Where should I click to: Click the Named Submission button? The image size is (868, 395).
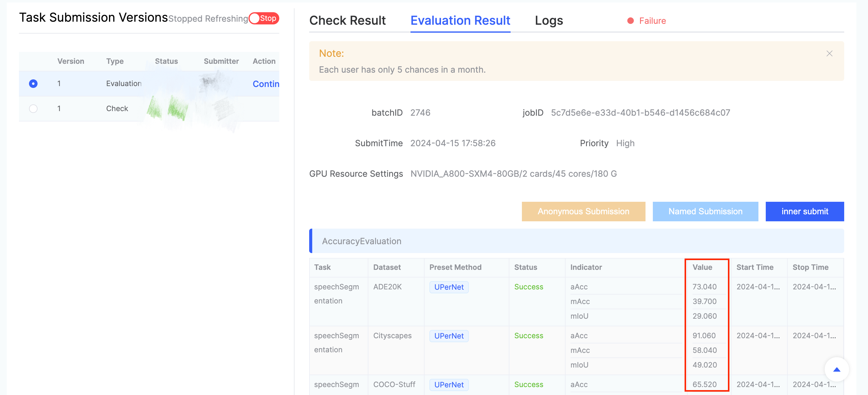[705, 211]
